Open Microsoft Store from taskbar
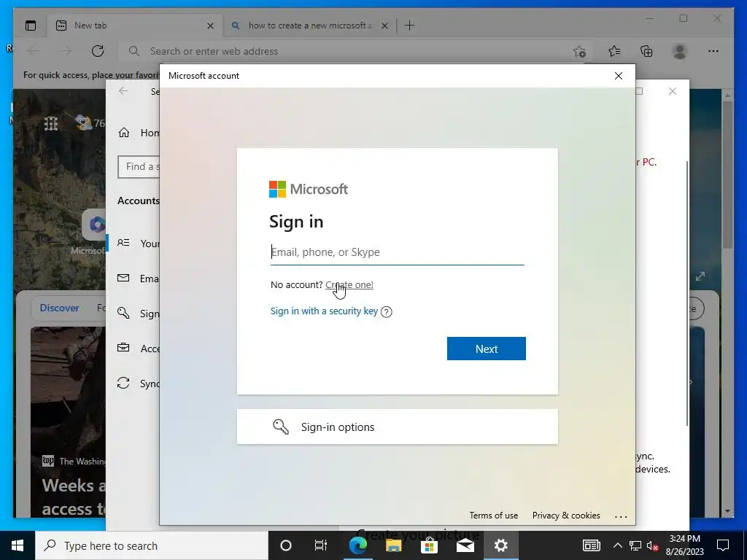 429,545
